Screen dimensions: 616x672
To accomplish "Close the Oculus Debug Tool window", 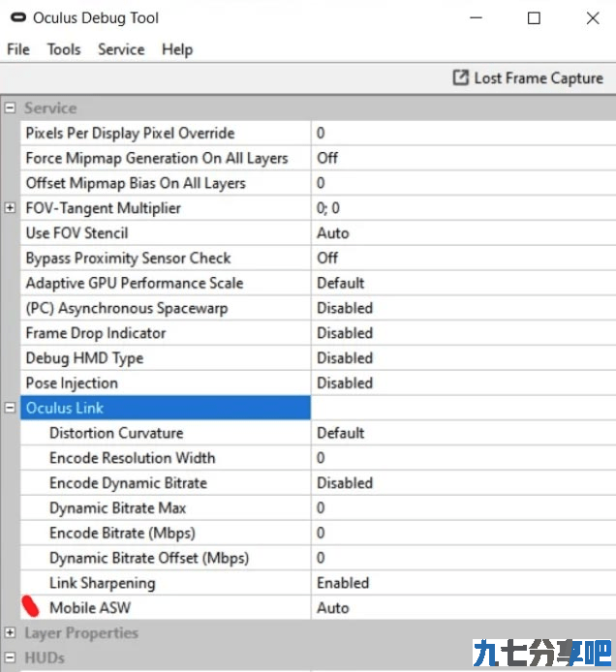I will coord(593,18).
